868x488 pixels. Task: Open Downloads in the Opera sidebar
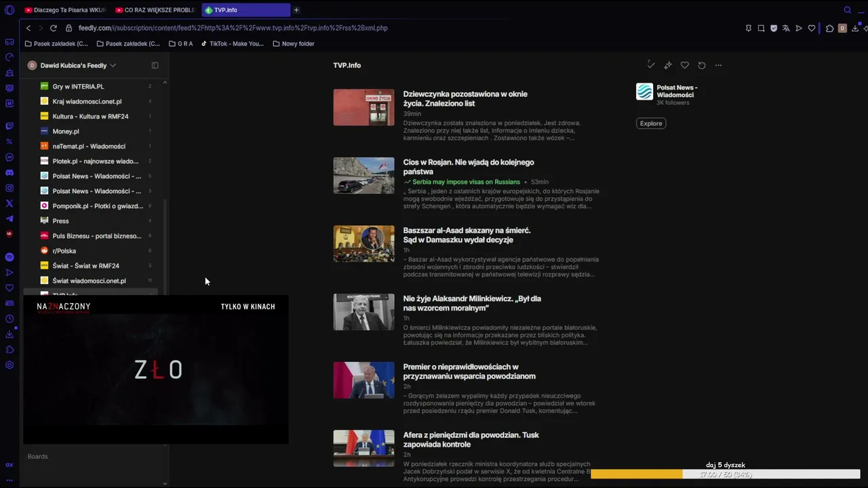coord(9,334)
